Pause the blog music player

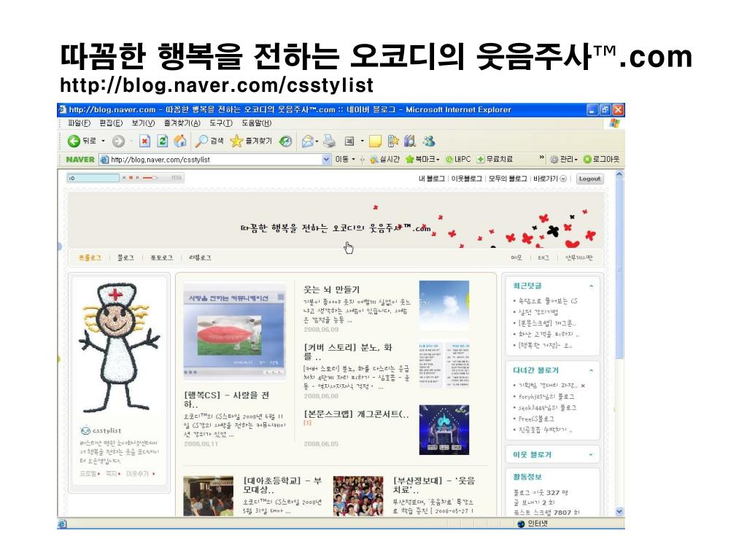(131, 178)
